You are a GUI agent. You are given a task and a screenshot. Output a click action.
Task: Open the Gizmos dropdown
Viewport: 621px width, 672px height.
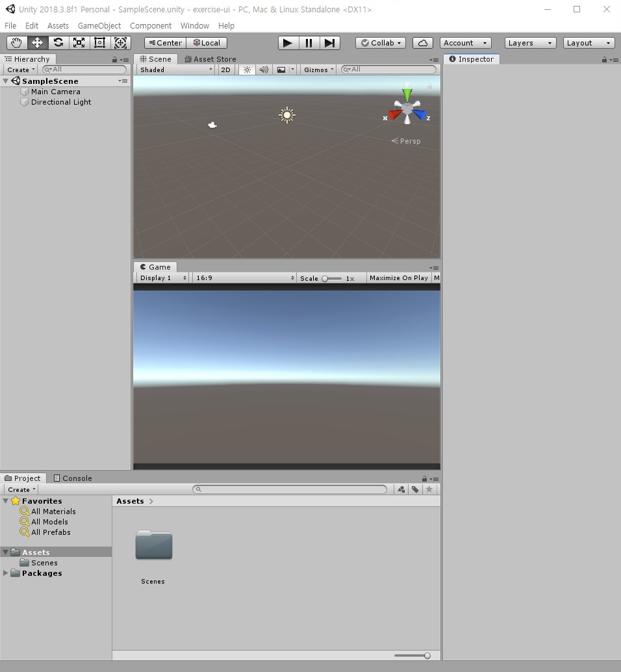318,70
